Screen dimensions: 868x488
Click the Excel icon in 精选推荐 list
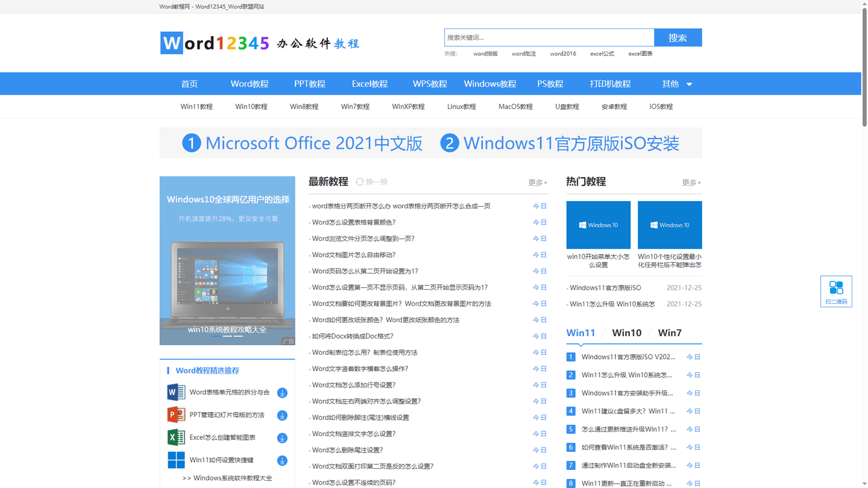point(176,437)
